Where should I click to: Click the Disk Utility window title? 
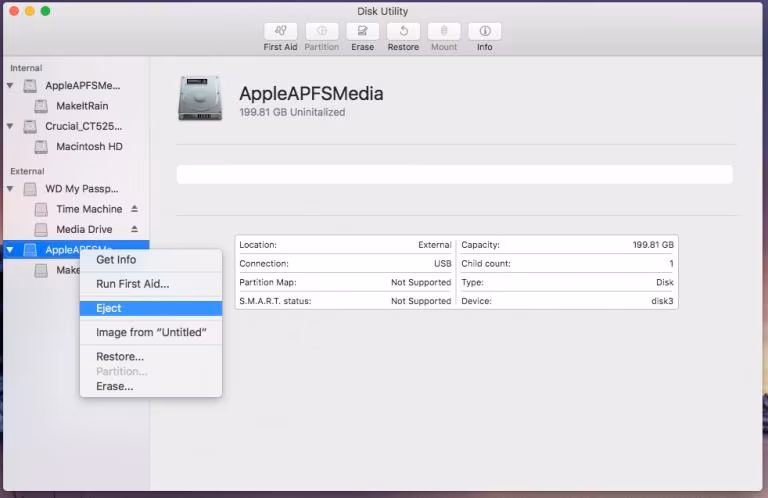click(382, 11)
